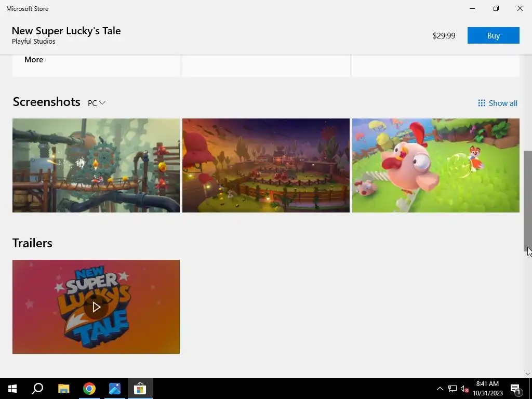Screen dimensions: 532x399
Task: Click the Microsoft Store taskbar icon
Action: click(140, 389)
